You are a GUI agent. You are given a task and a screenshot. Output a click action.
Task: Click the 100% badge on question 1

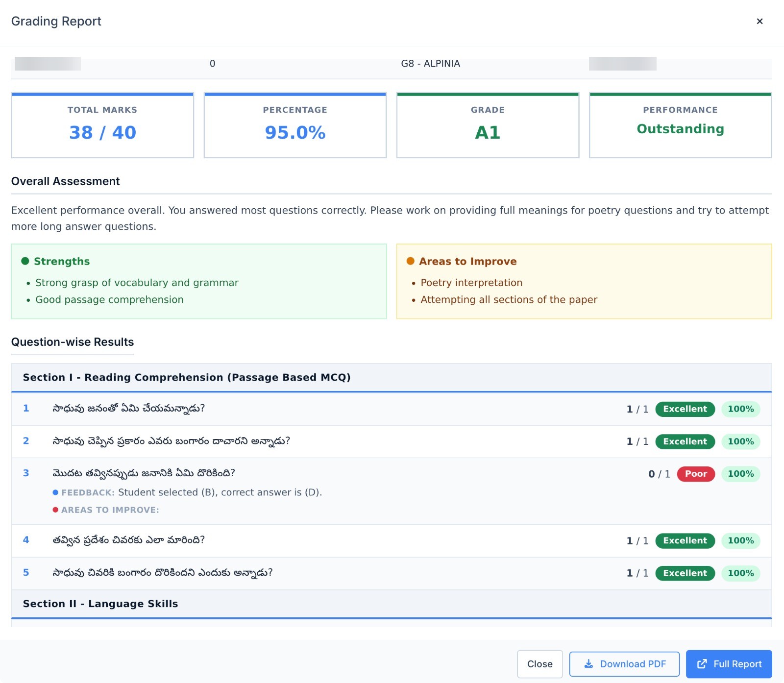click(740, 409)
